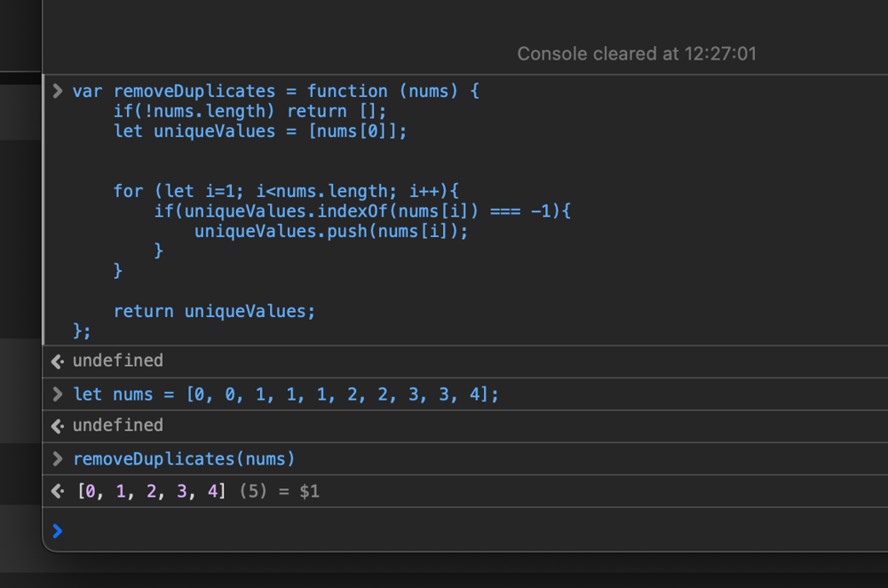Click the 'undefined' result below the function definition
888x588 pixels.
tap(118, 361)
